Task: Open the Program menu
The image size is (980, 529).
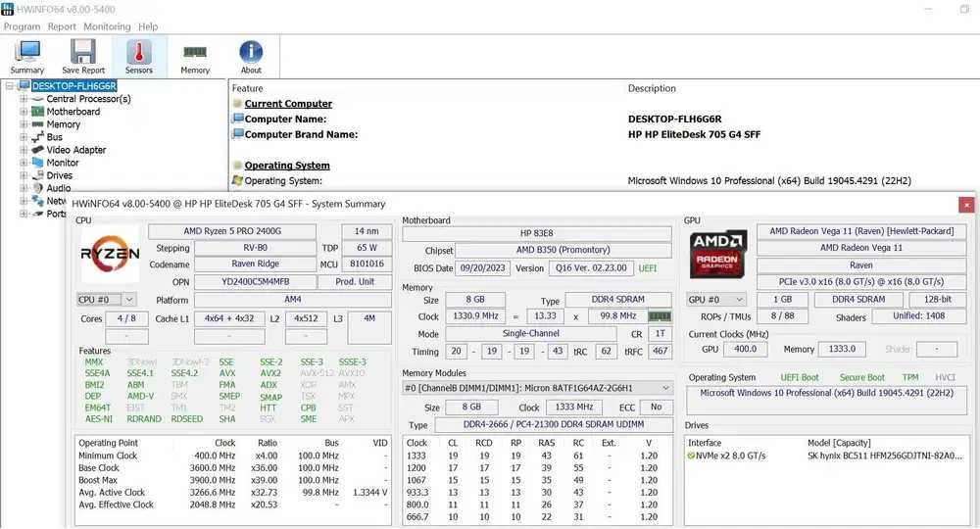Action: [22, 26]
